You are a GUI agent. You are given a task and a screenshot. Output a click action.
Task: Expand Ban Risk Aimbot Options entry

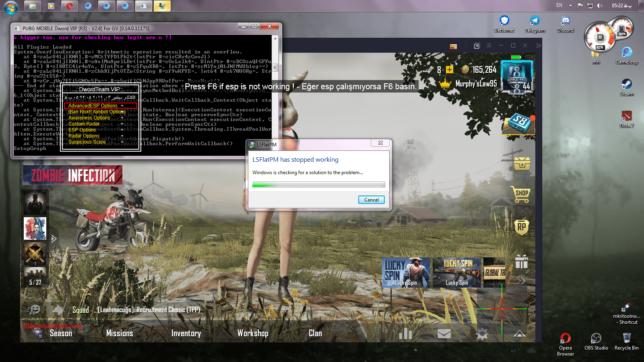coord(97,112)
